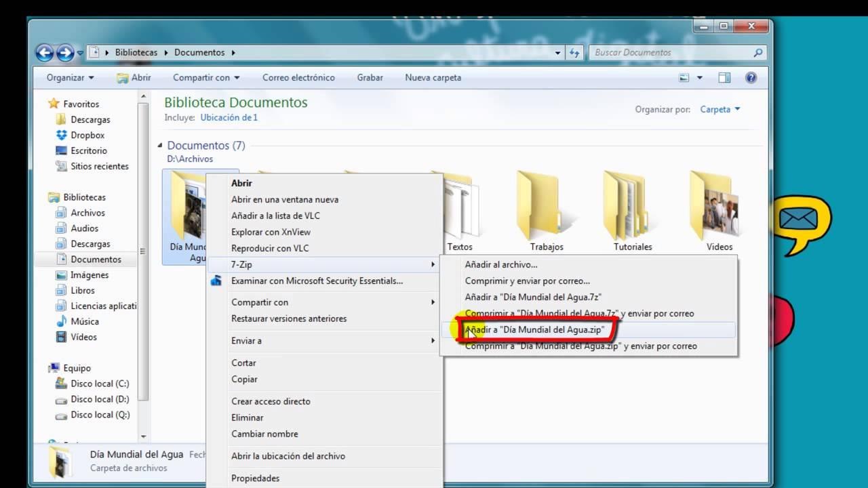Screen dimensions: 868x488
Task: Click the change view icon on the toolbar
Action: pos(684,77)
